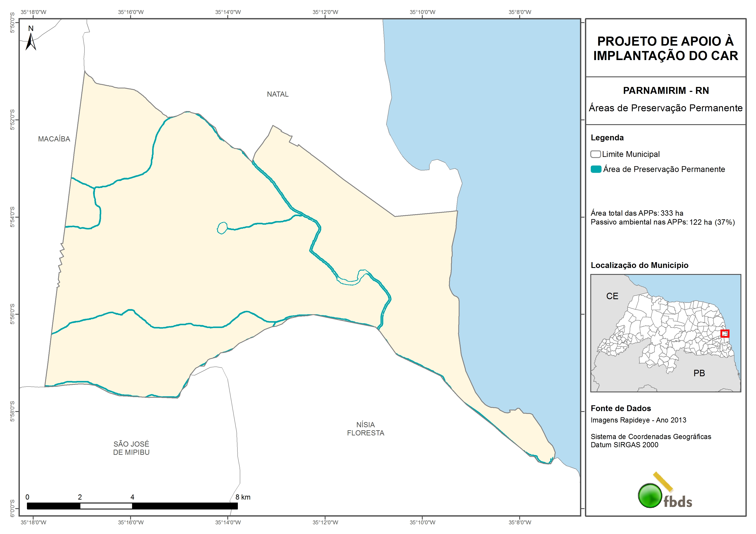Click the MACAÍBA municipality label

(54, 139)
